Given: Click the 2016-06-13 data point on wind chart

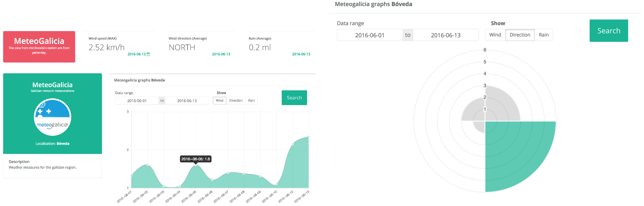Looking at the screenshot, I should 309,137.
